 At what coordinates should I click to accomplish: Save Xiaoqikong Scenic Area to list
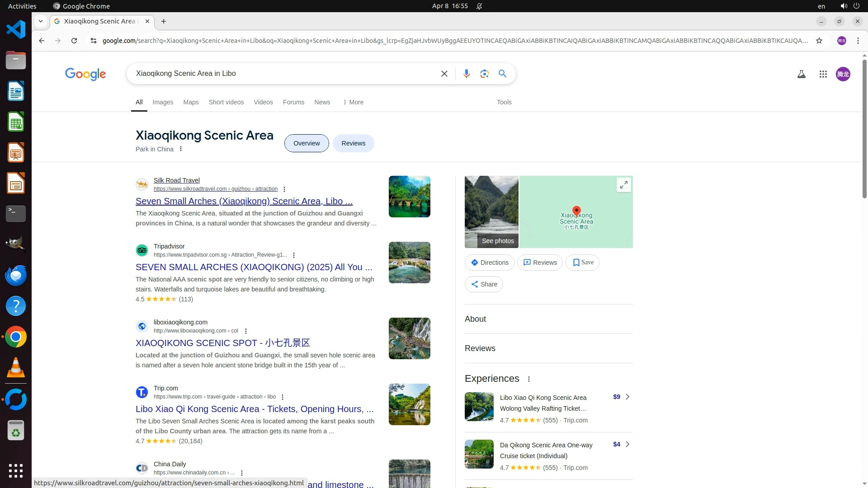[x=582, y=263]
